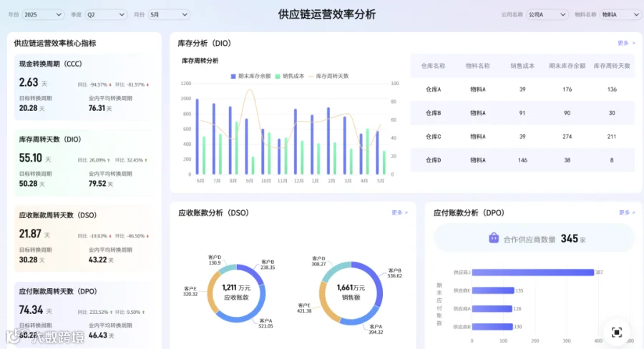Click the fullscreen scan icon button
The width and height of the screenshot is (644, 349).
[617, 332]
